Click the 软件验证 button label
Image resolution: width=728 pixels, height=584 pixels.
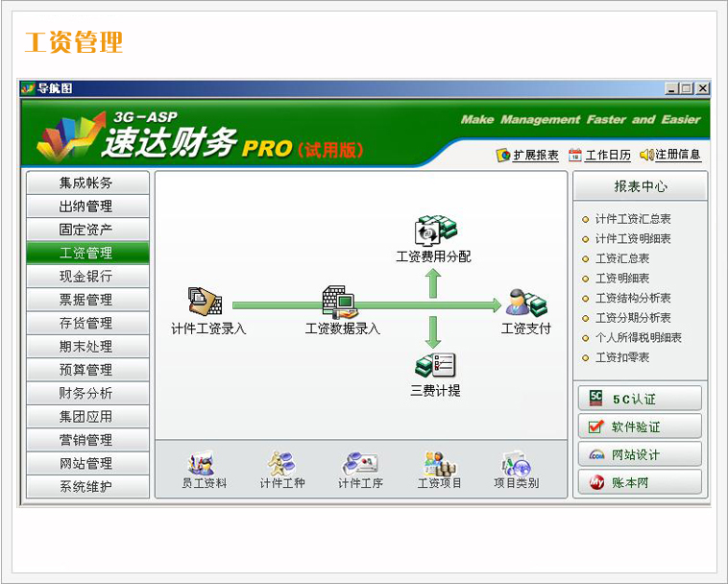click(636, 427)
